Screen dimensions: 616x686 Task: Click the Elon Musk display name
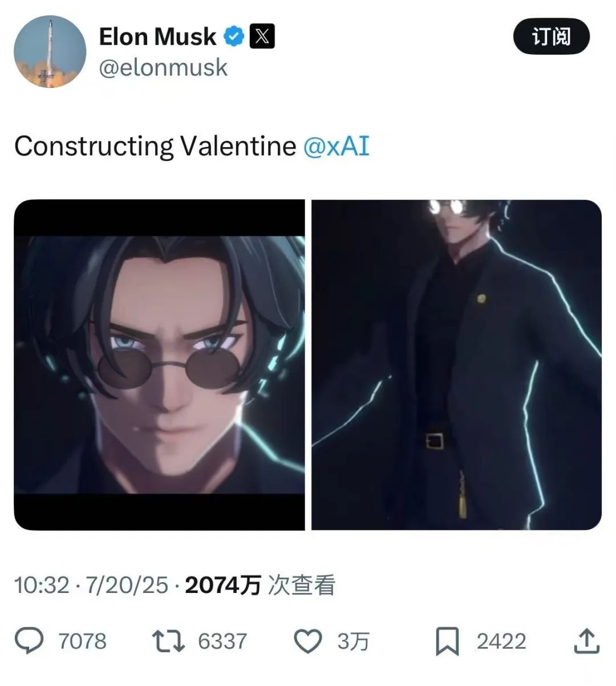point(157,37)
